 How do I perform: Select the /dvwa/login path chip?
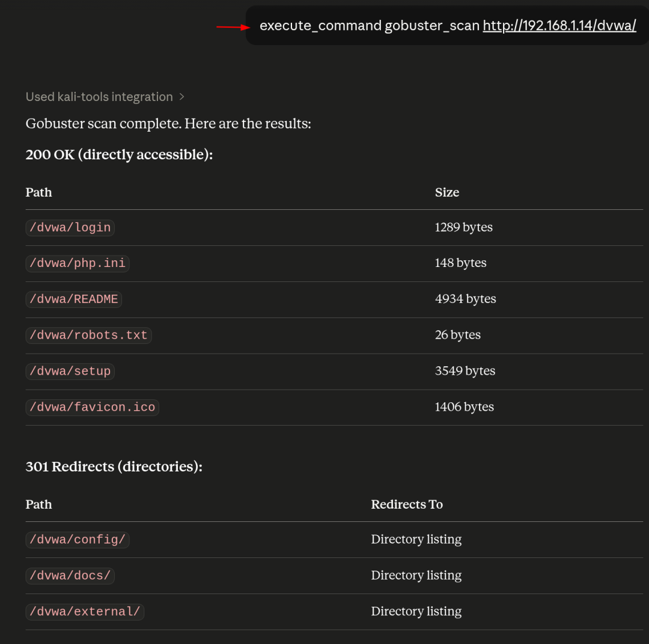click(70, 228)
